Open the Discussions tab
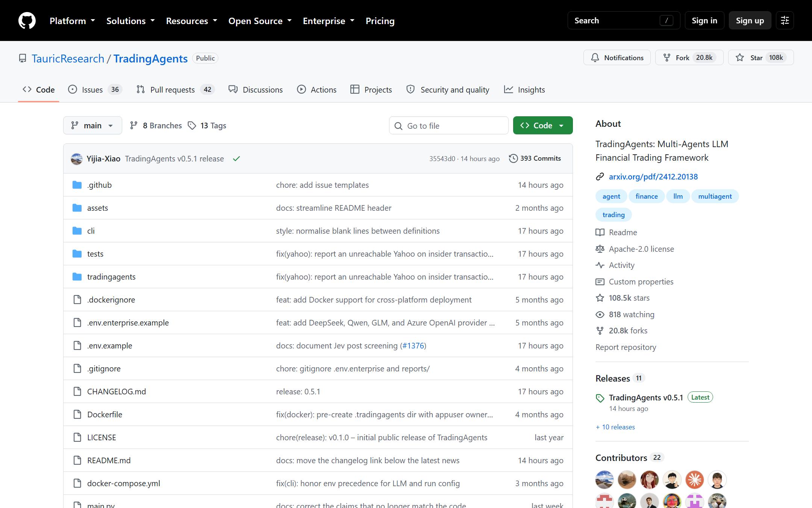This screenshot has height=508, width=812. click(x=256, y=90)
